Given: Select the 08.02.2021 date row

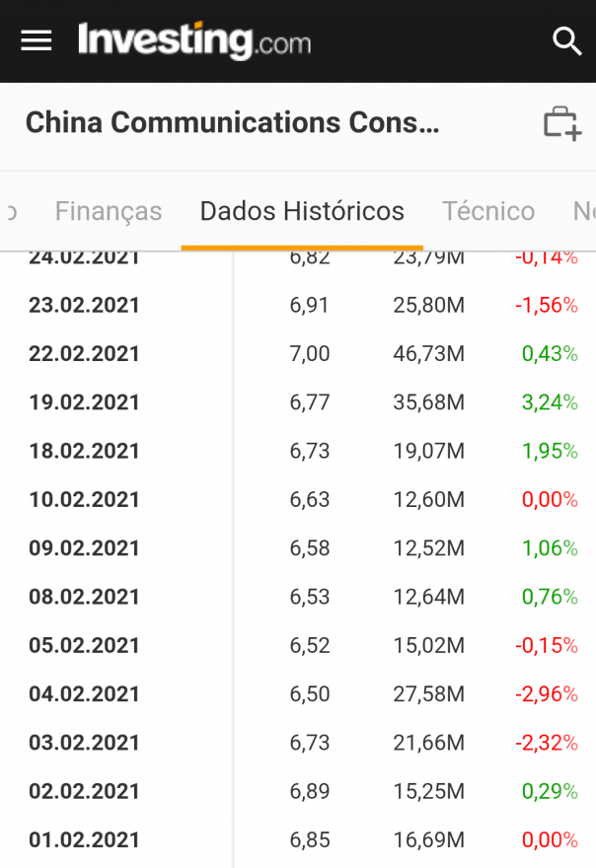Looking at the screenshot, I should tap(85, 597).
